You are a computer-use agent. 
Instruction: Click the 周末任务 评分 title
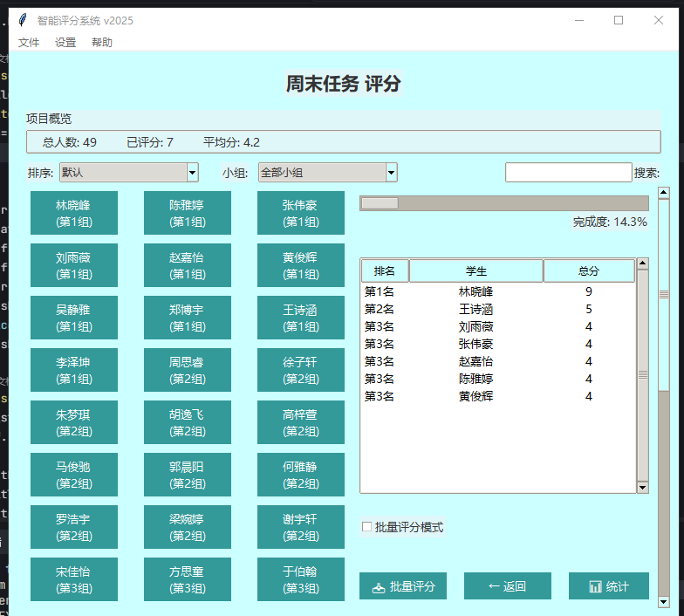click(344, 84)
